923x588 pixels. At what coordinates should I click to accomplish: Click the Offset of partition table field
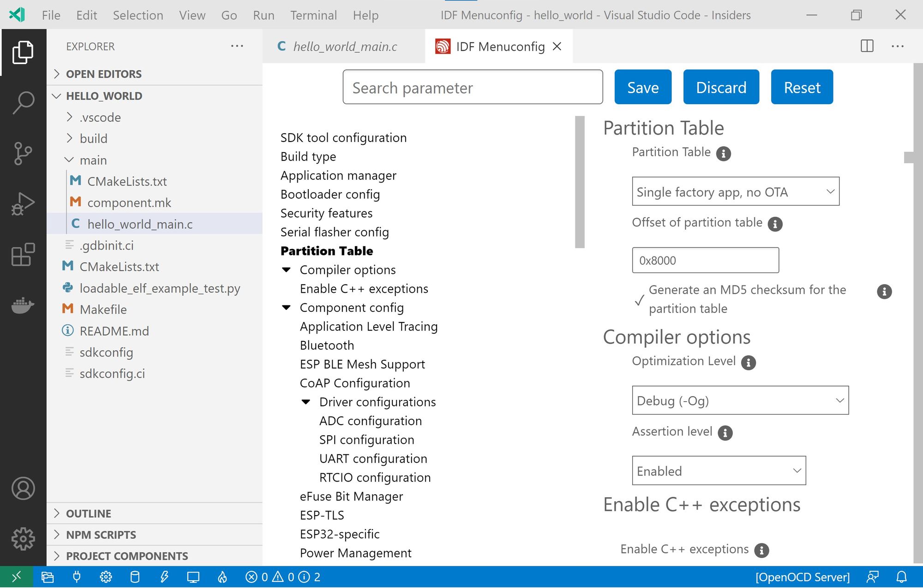[x=705, y=260]
